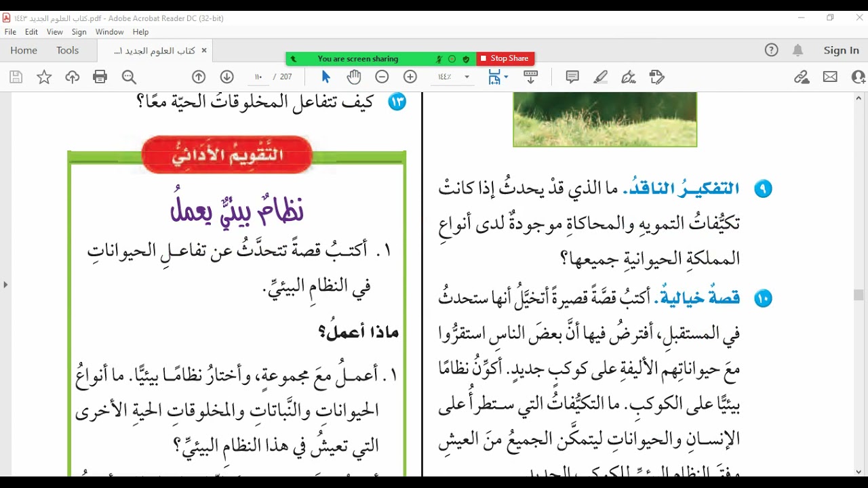Viewport: 868px width, 488px height.
Task: Open the File menu
Action: pos(10,32)
